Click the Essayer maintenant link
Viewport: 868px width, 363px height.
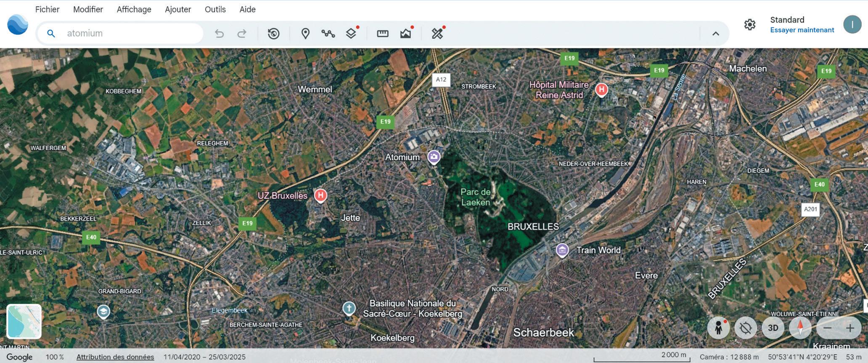coord(802,30)
